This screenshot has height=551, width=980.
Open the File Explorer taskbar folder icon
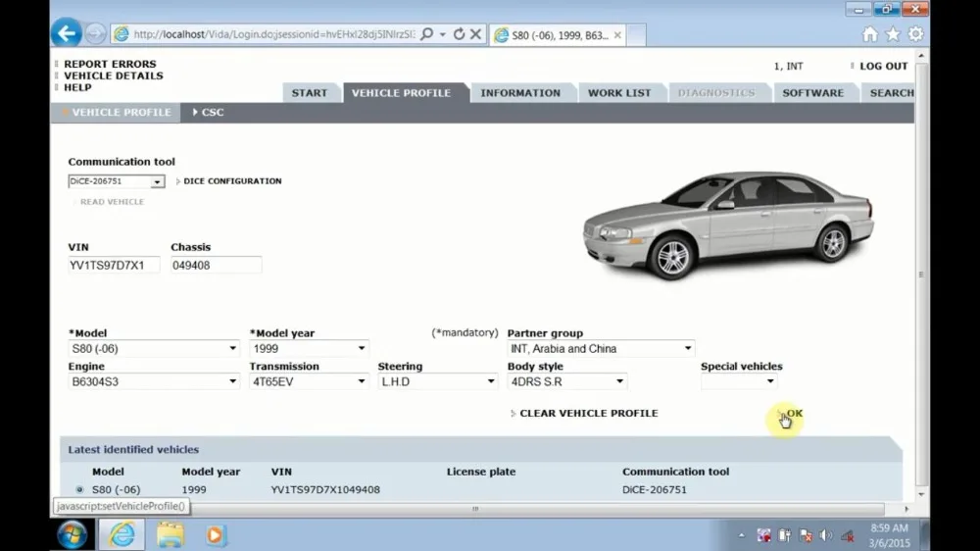pyautogui.click(x=170, y=534)
